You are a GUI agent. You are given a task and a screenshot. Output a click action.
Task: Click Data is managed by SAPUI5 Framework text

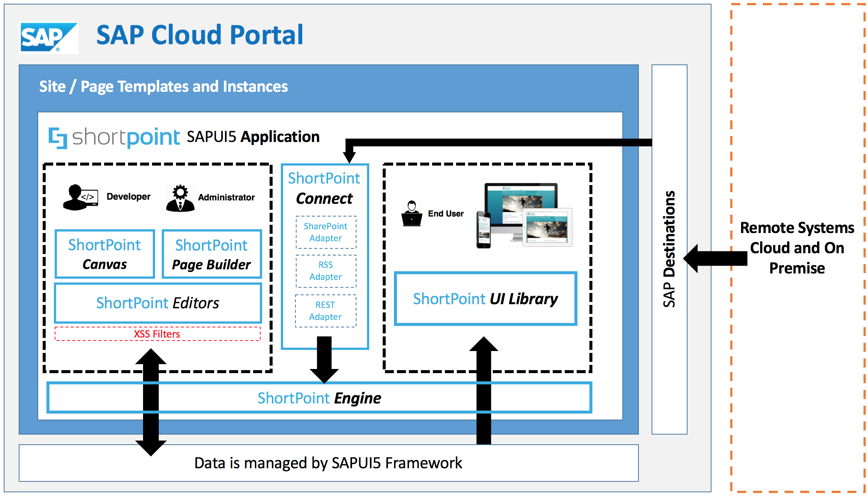pyautogui.click(x=328, y=463)
